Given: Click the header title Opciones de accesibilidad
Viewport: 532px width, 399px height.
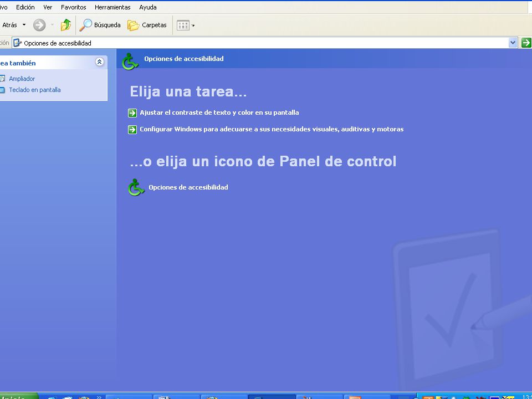Looking at the screenshot, I should coord(184,59).
